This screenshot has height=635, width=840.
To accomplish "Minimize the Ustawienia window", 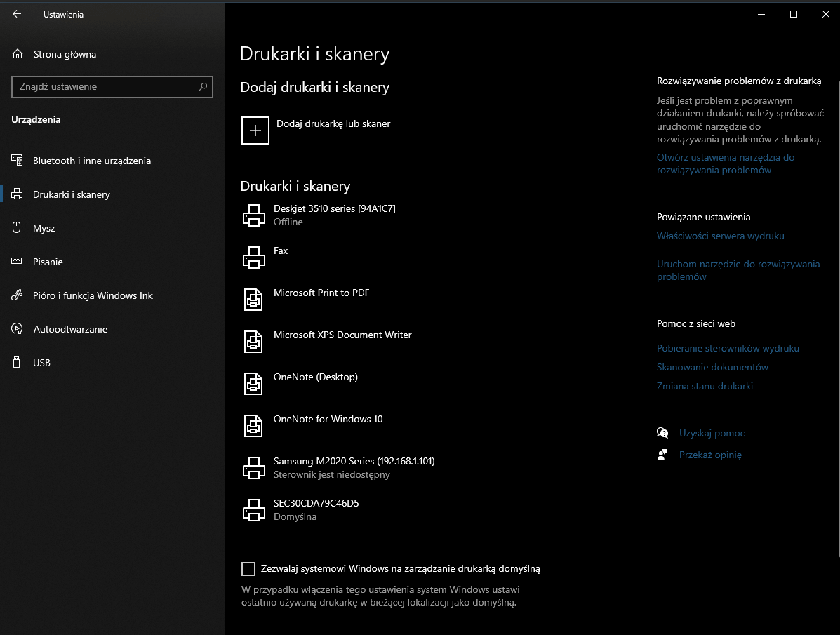I will pos(761,15).
